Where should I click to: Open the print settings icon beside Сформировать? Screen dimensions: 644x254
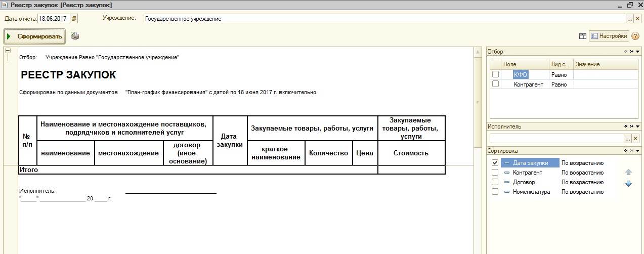coord(75,36)
